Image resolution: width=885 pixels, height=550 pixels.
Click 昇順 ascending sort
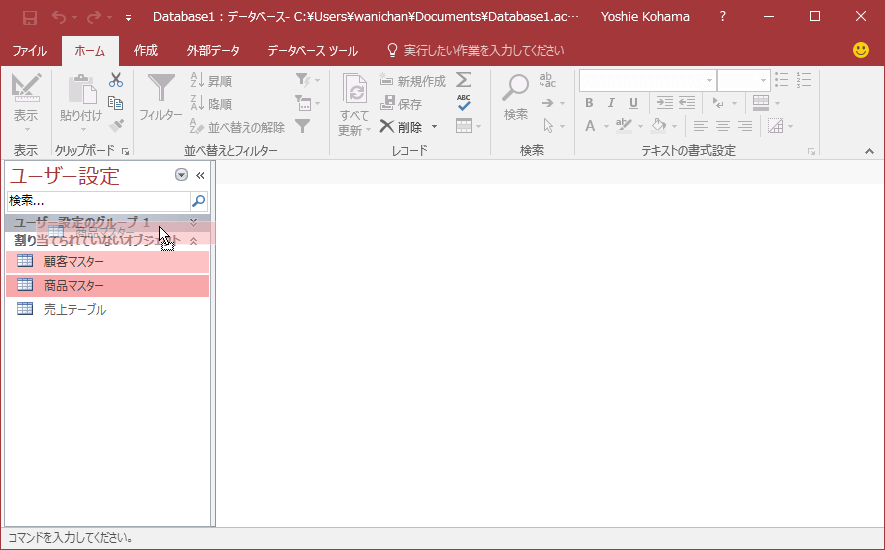click(211, 81)
